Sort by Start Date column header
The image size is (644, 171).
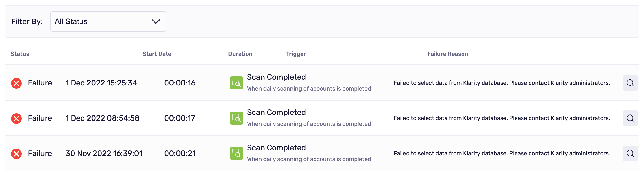(x=157, y=54)
